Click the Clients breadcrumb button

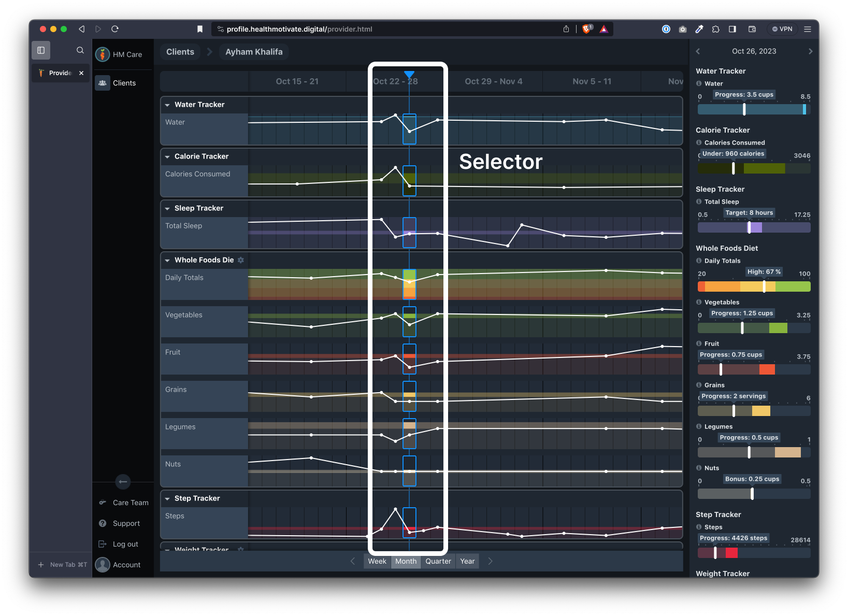[x=180, y=52]
